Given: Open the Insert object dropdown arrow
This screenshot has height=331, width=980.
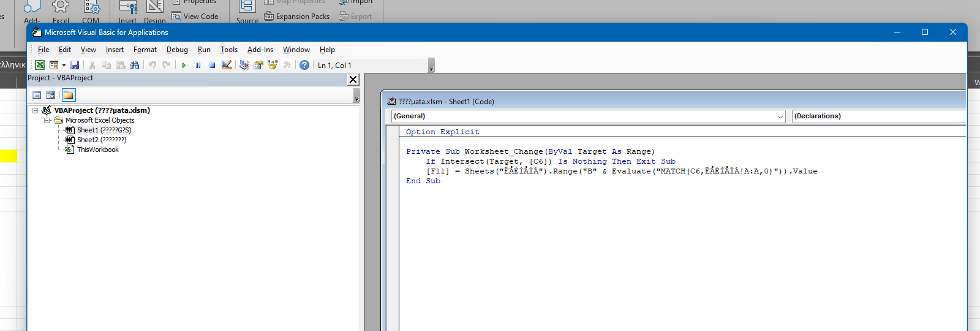Looking at the screenshot, I should click(64, 65).
